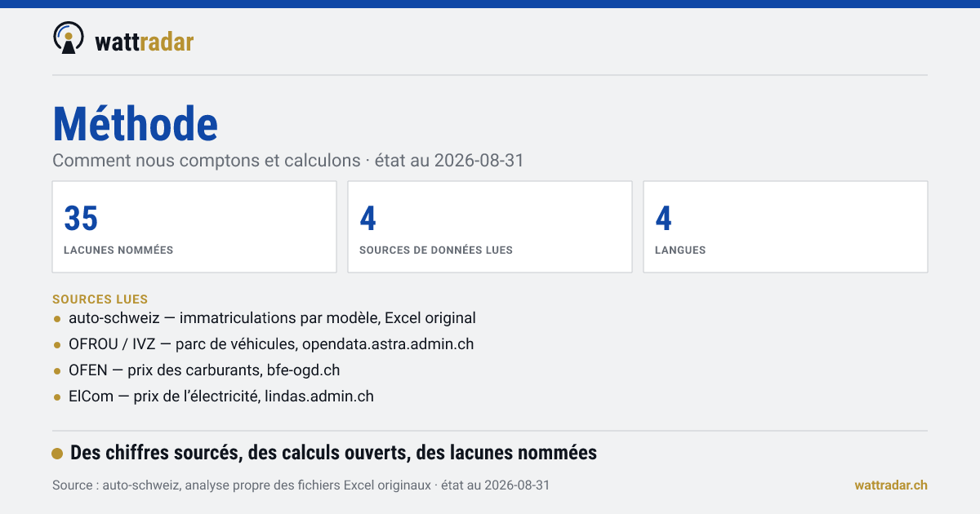Open the 4 sources de données lues card
Screen dimensions: 980x514
490,227
